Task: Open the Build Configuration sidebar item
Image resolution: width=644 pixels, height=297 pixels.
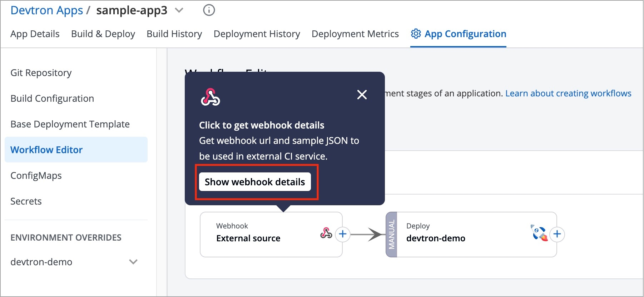Action: [x=52, y=99]
